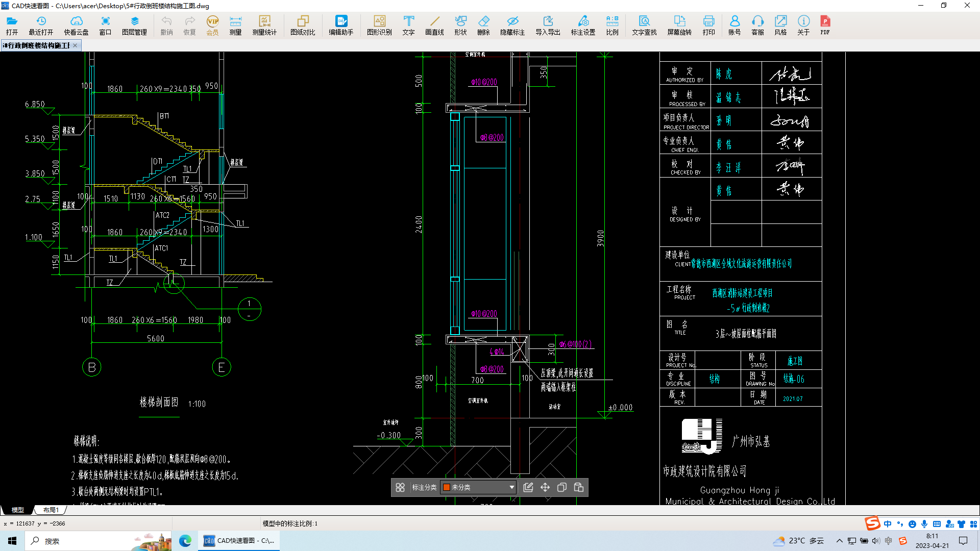Open the Sogou toolbox grid icon

pos(973,524)
